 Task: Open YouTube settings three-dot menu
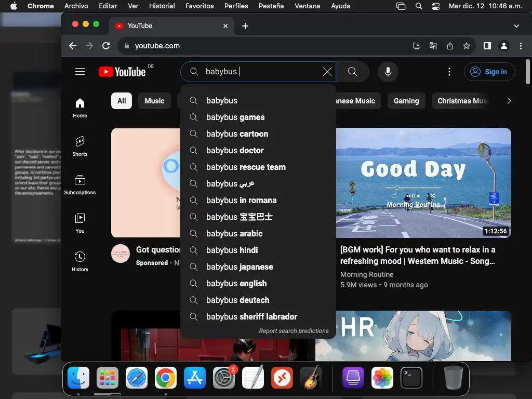tap(449, 72)
